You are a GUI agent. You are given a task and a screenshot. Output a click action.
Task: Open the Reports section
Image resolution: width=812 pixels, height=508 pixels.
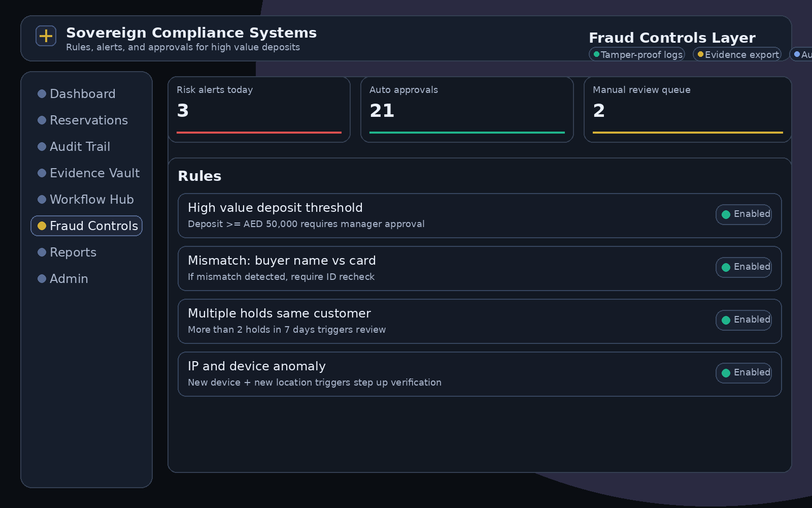(x=73, y=252)
